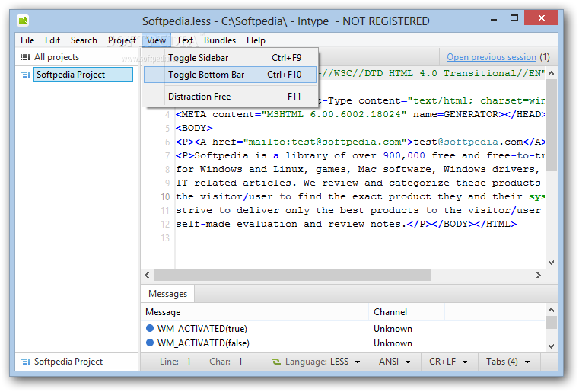
Task: Click the Intype app logo in title bar
Action: [x=23, y=21]
